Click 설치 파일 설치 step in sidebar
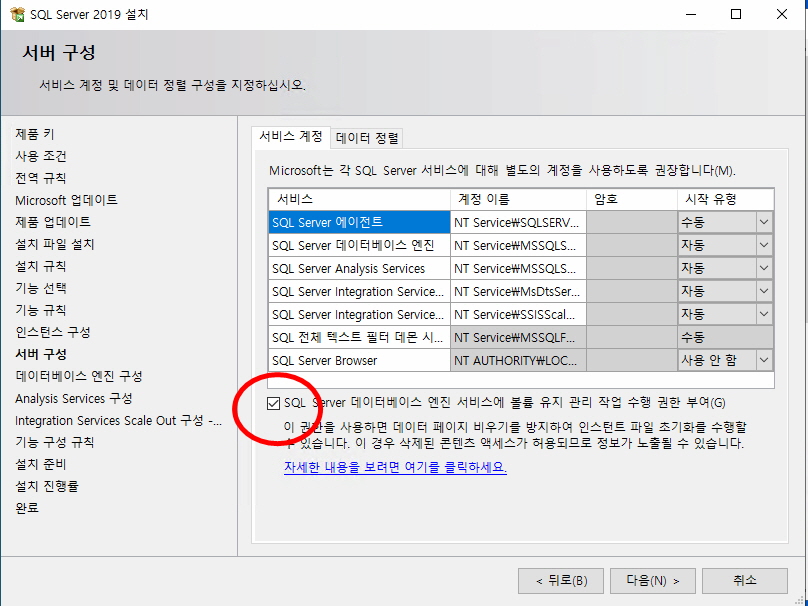The width and height of the screenshot is (808, 606). (55, 244)
